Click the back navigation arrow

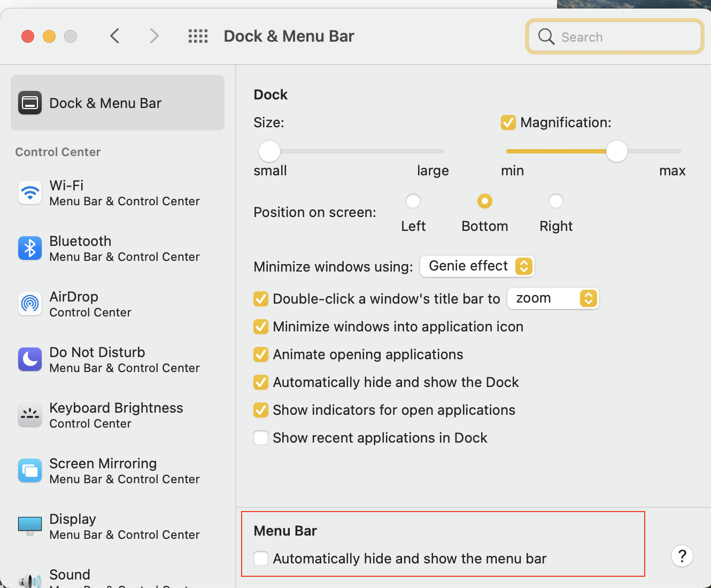[114, 36]
